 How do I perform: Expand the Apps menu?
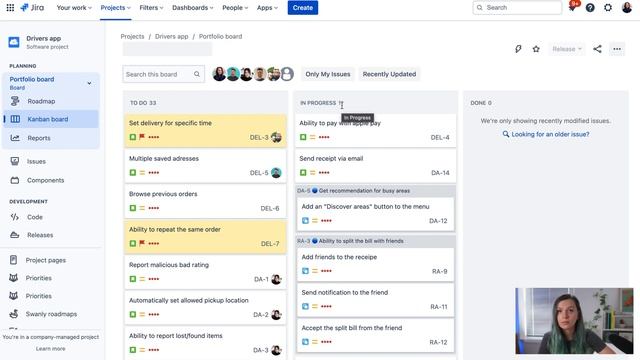point(267,7)
